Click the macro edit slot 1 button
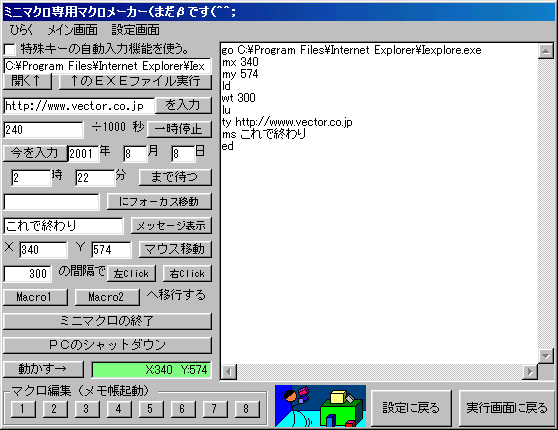This screenshot has width=558, height=430. [x=23, y=409]
